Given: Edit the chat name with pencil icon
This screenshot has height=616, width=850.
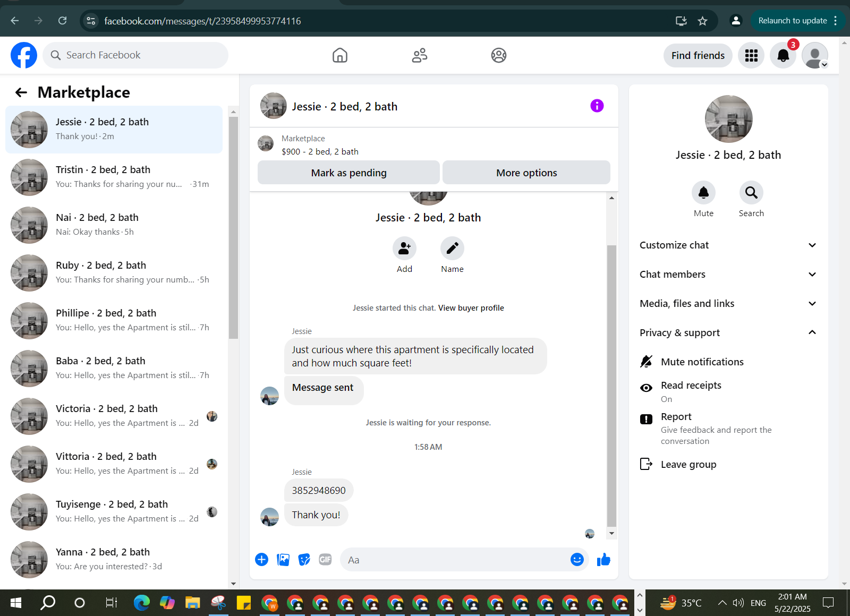Looking at the screenshot, I should coord(452,249).
